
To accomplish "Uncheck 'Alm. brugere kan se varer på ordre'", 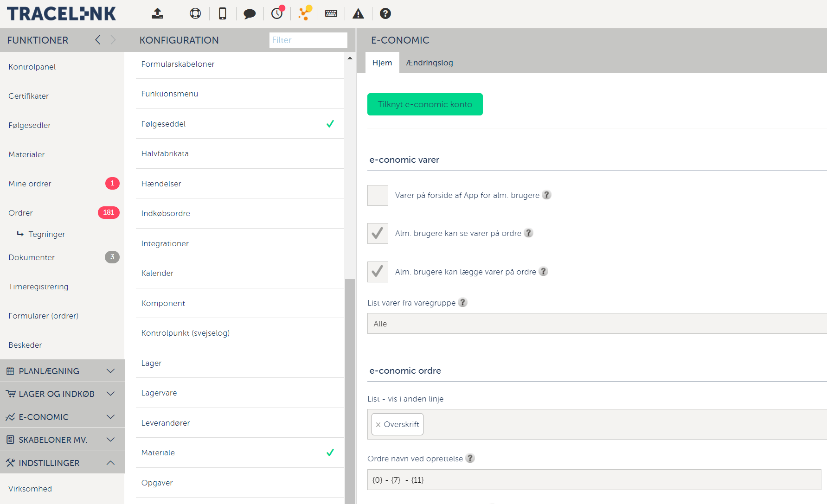I will click(x=378, y=233).
